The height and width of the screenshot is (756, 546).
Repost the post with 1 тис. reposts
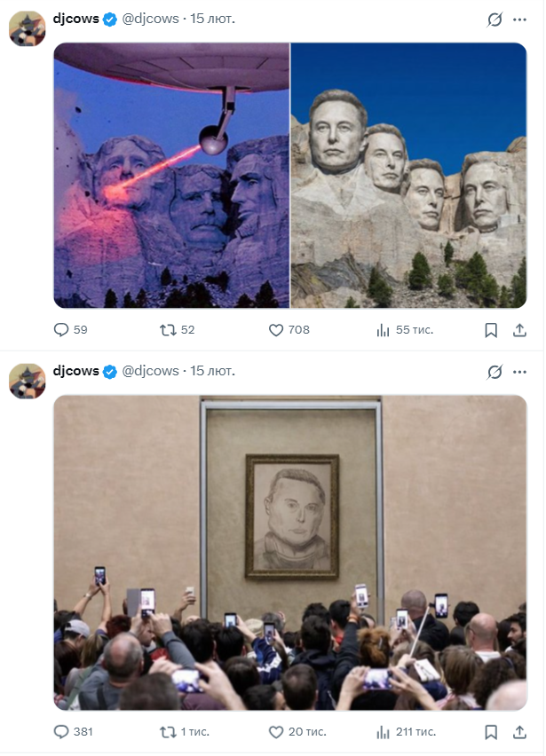[x=168, y=732]
